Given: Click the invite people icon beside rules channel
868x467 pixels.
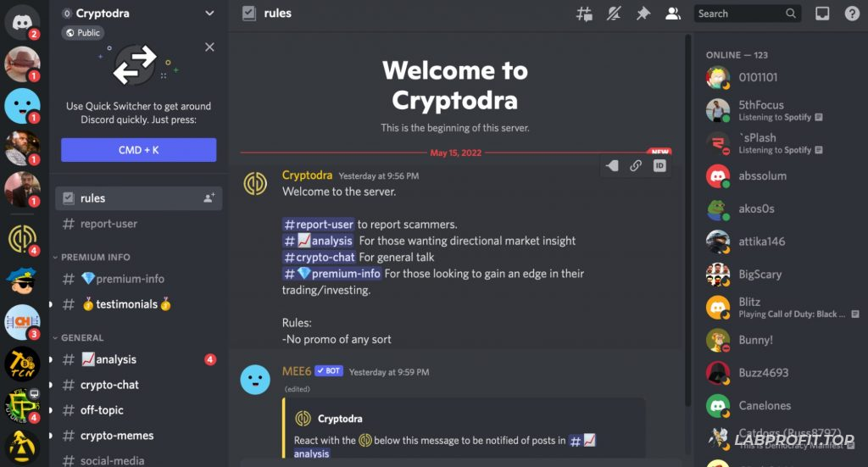Looking at the screenshot, I should (209, 198).
